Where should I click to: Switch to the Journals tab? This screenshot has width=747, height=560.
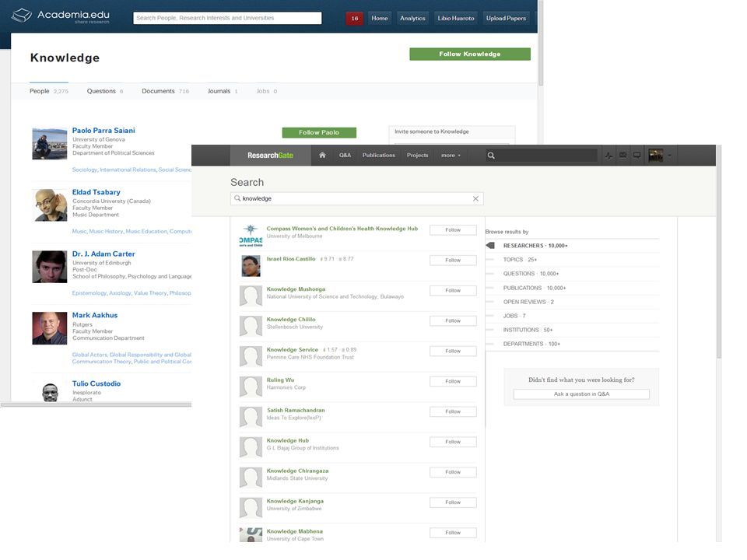[x=223, y=91]
